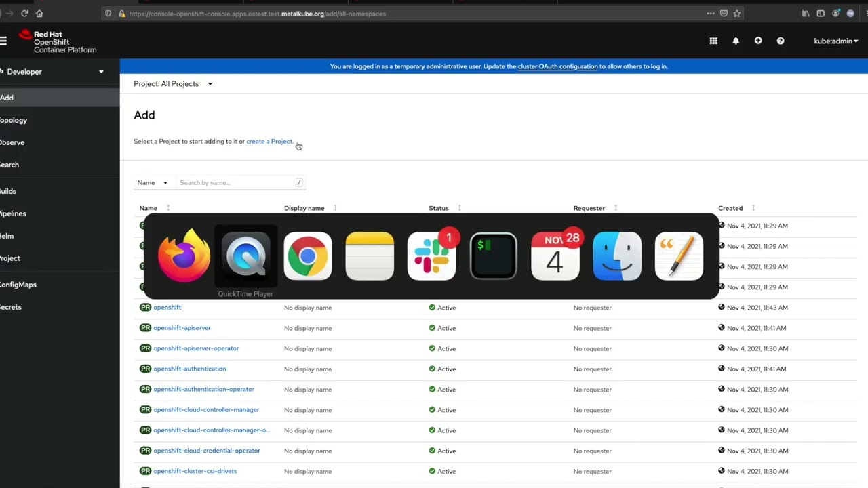Open the openshift-cloud-controller-manager project

pos(206,409)
